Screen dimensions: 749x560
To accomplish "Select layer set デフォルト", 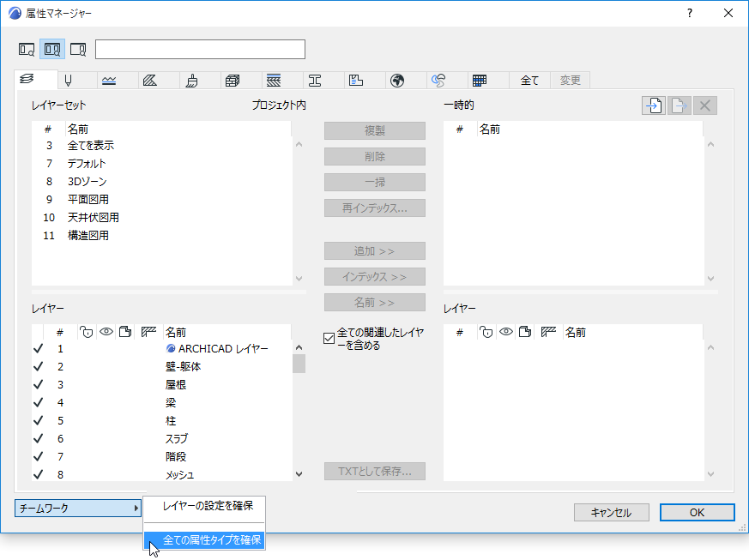I will 161,164.
